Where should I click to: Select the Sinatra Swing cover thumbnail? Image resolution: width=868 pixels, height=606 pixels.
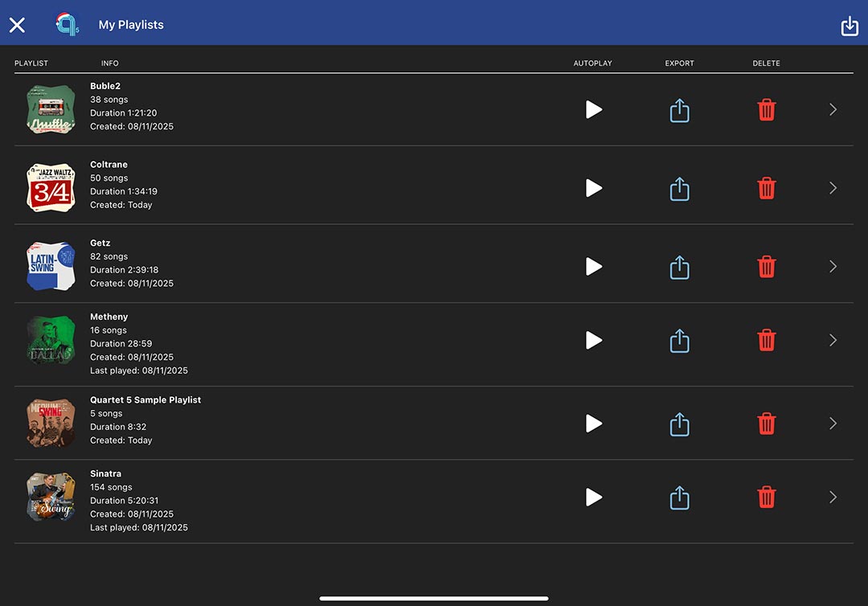51,497
